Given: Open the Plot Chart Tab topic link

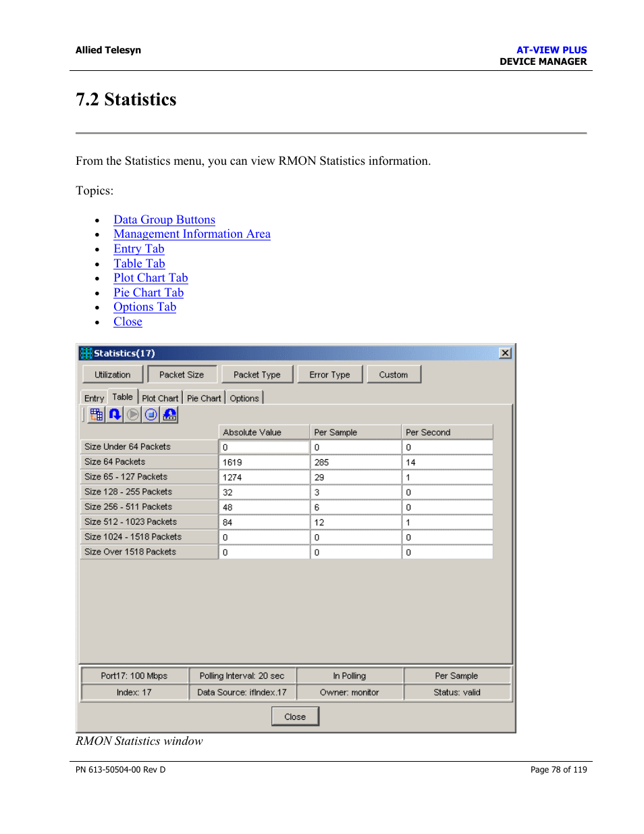Looking at the screenshot, I should tap(151, 278).
